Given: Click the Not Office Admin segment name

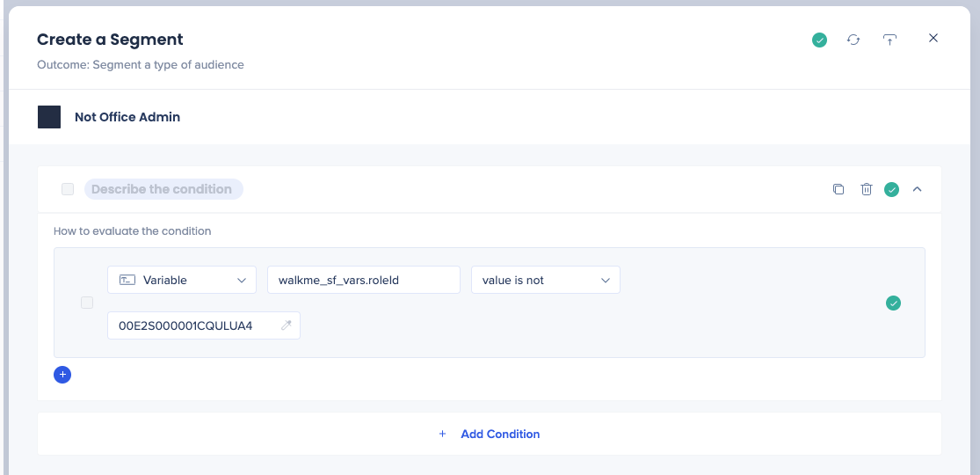Looking at the screenshot, I should [x=127, y=117].
